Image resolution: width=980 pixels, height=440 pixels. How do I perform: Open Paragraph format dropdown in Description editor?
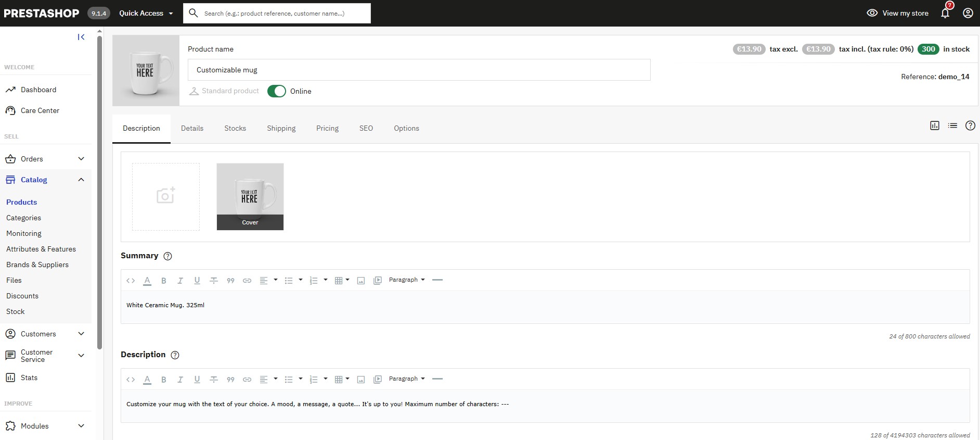[x=407, y=379]
